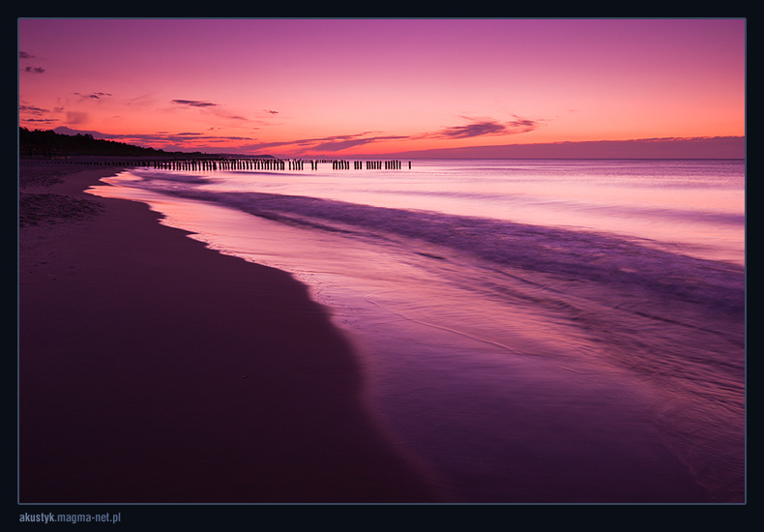The image size is (764, 532).
Task: Click the small dark cloud left of center
Action: (194, 103)
